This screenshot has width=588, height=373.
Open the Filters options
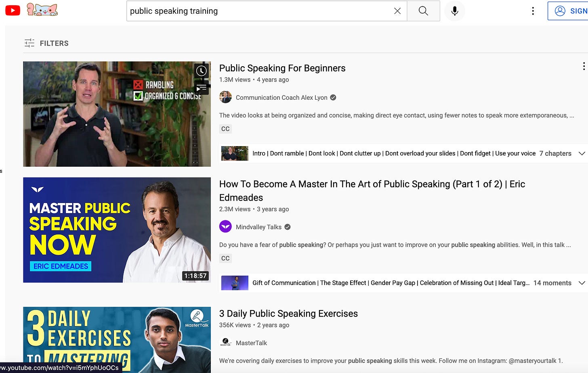pos(46,43)
